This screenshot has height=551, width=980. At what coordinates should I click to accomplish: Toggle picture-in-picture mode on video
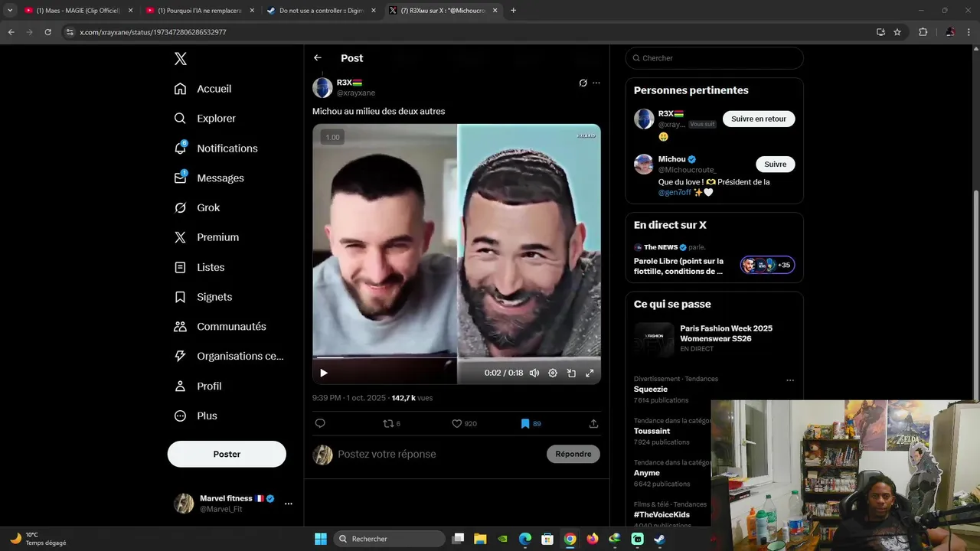(571, 373)
